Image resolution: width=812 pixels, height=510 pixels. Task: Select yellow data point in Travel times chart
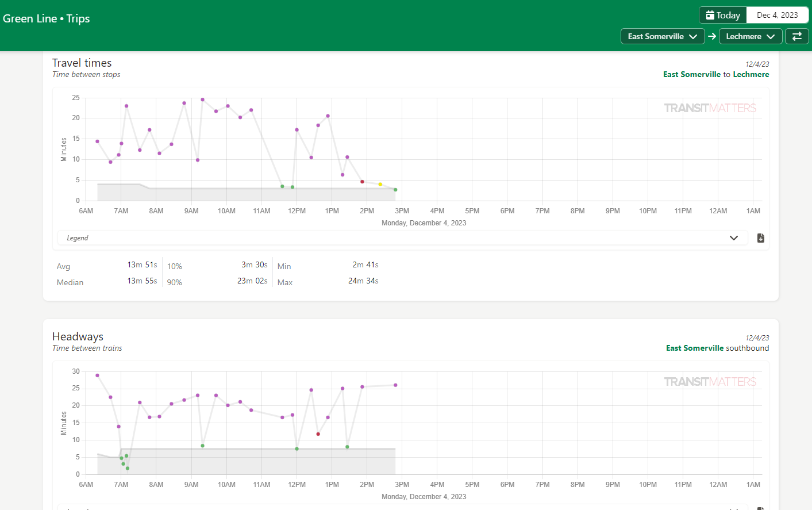[380, 184]
